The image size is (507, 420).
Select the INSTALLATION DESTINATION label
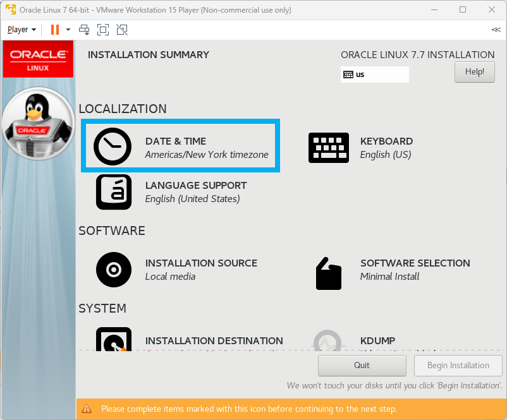[x=214, y=340]
